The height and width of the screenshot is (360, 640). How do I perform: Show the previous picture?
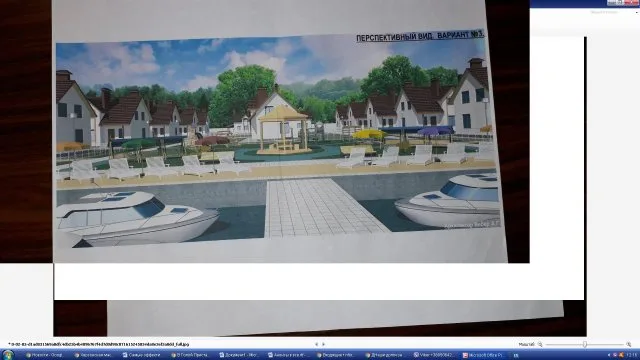coord(316,344)
